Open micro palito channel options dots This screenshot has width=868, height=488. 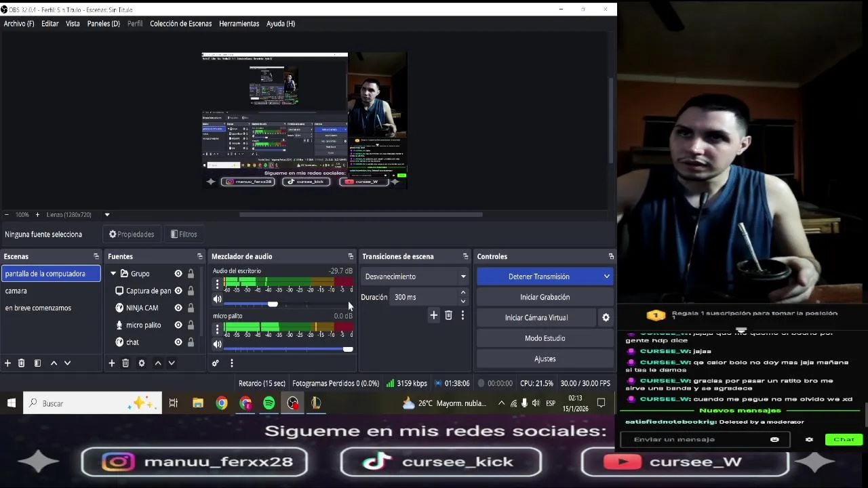(217, 329)
